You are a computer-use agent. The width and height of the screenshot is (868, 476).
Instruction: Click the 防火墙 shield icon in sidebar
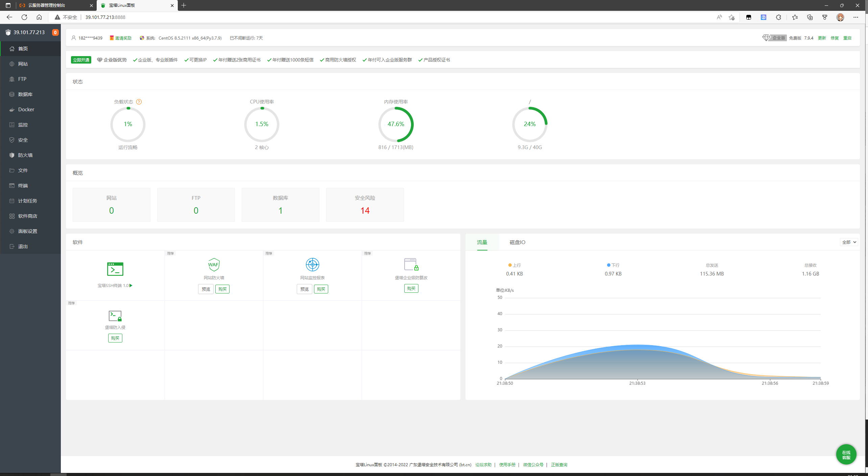pyautogui.click(x=12, y=155)
